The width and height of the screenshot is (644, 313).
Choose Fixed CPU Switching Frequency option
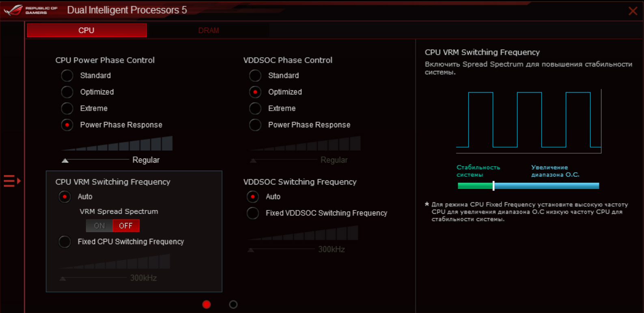point(65,242)
